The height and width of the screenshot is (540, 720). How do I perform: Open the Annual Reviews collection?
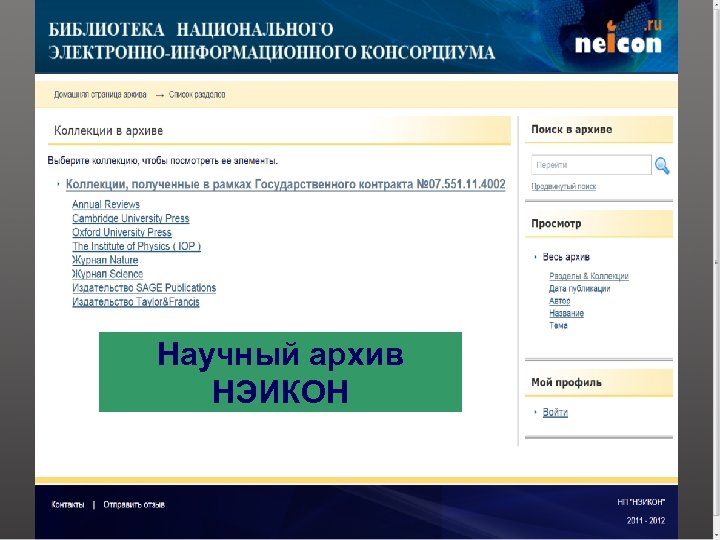click(106, 204)
